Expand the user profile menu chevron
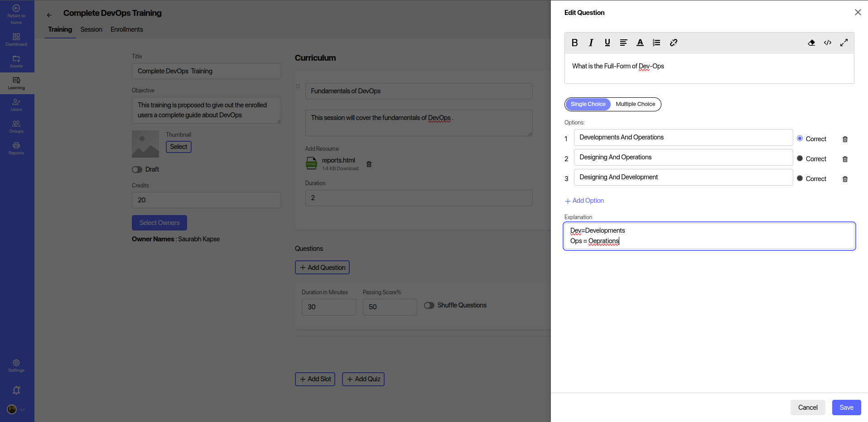868x422 pixels. pos(22,409)
